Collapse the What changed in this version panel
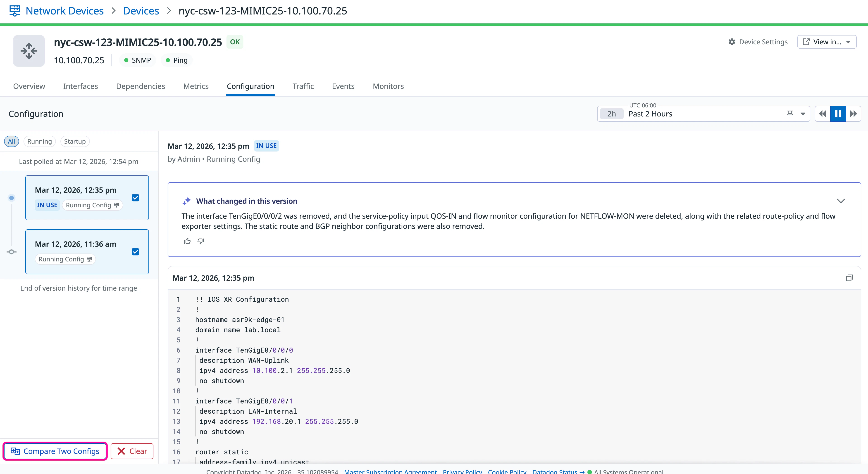 [x=841, y=201]
